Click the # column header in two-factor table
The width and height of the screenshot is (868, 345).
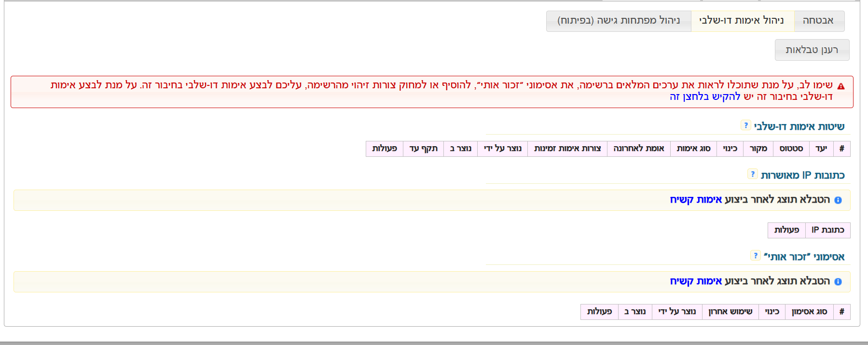point(841,149)
